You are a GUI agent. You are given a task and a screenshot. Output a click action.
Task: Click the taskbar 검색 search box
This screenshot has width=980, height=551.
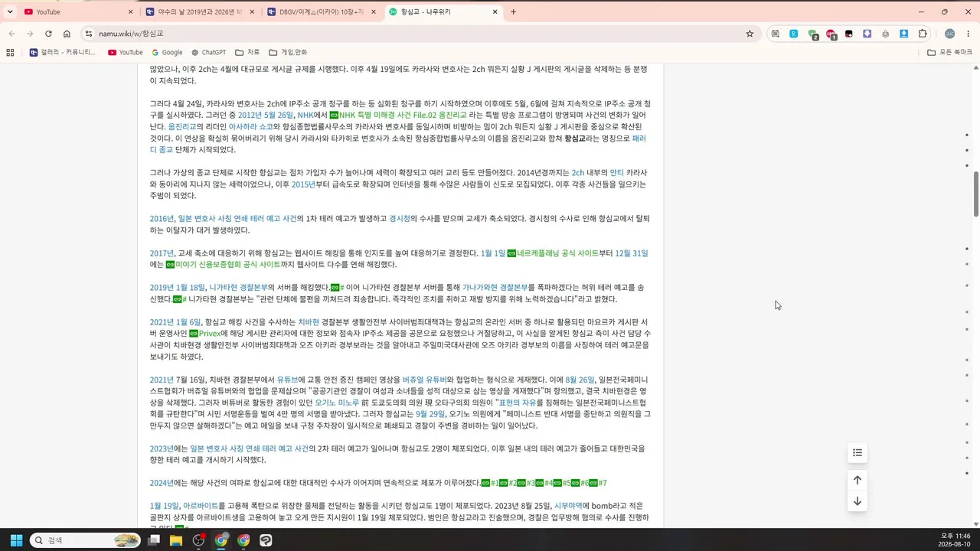86,540
